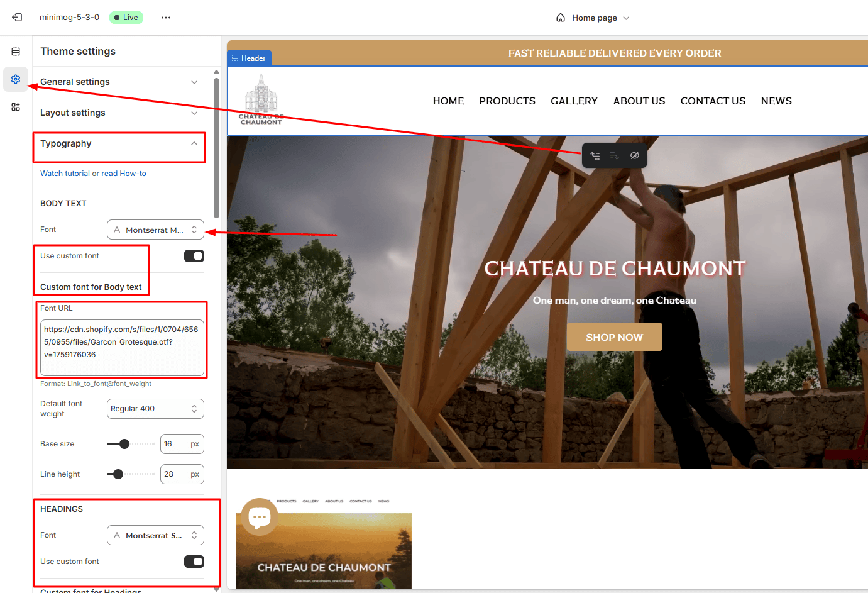Open the Sections sidebar icon
868x593 pixels.
(x=16, y=52)
